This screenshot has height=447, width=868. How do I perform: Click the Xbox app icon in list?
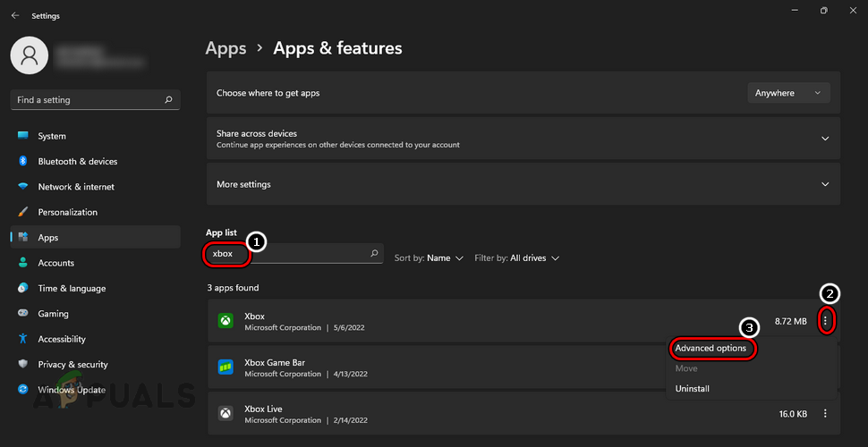coord(226,321)
